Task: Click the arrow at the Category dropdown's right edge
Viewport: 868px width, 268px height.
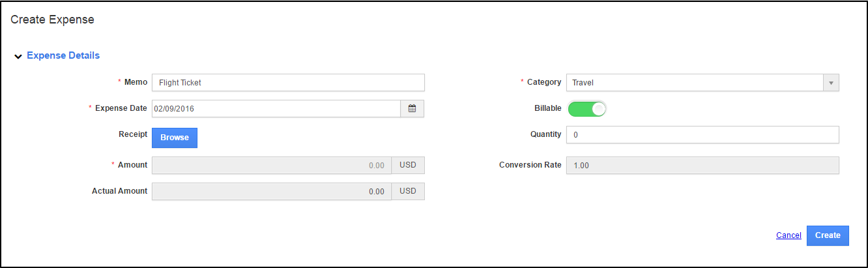Action: tap(831, 83)
